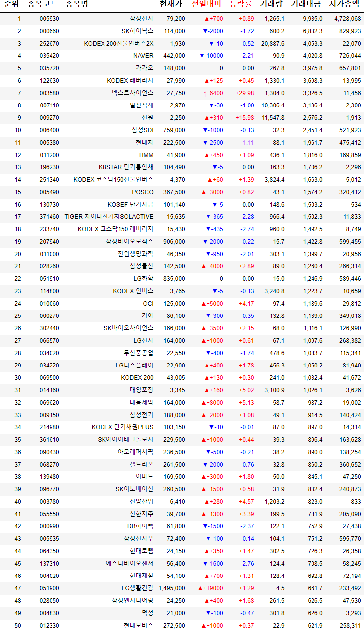Click the red 전일대비 column header
This screenshot has height=629, width=364.
click(x=206, y=4)
